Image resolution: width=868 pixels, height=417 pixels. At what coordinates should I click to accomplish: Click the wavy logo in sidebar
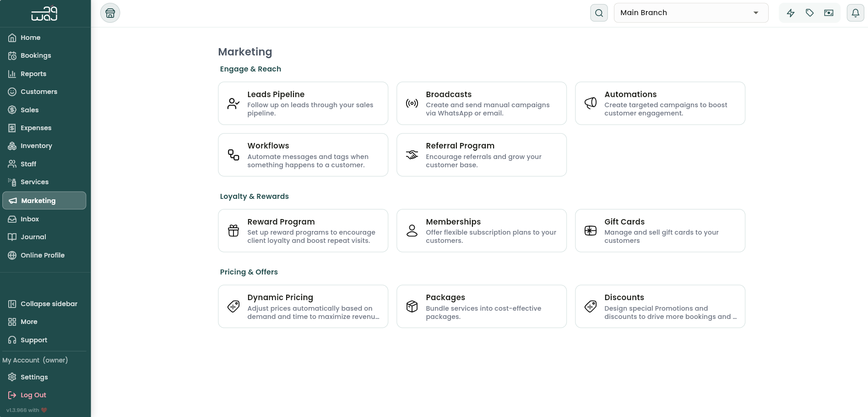[44, 14]
